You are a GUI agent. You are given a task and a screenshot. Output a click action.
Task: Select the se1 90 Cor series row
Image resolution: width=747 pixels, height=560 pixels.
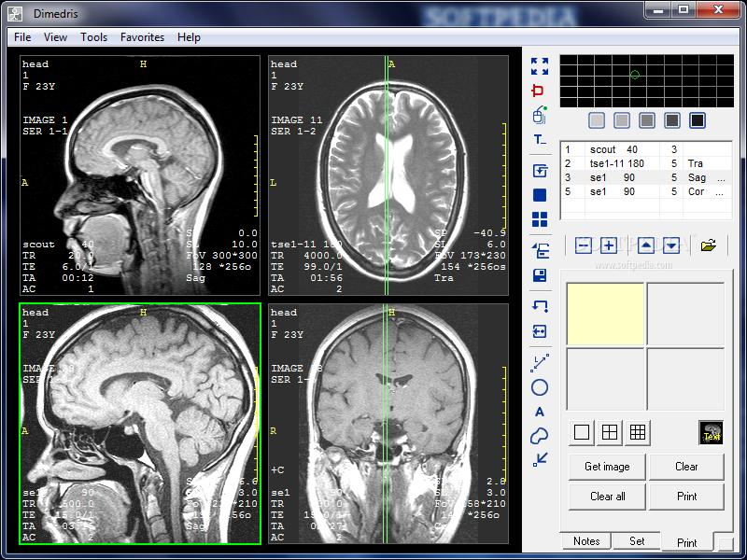coord(646,191)
